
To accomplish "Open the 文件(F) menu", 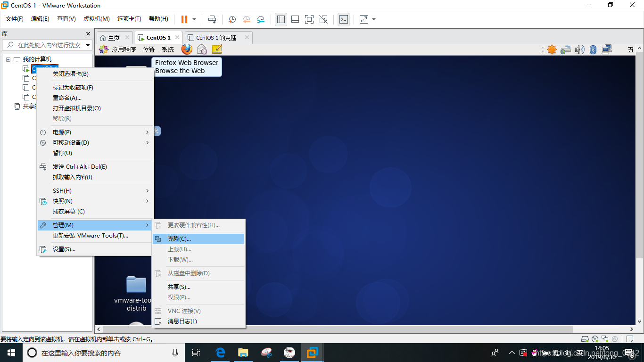I will pos(15,19).
